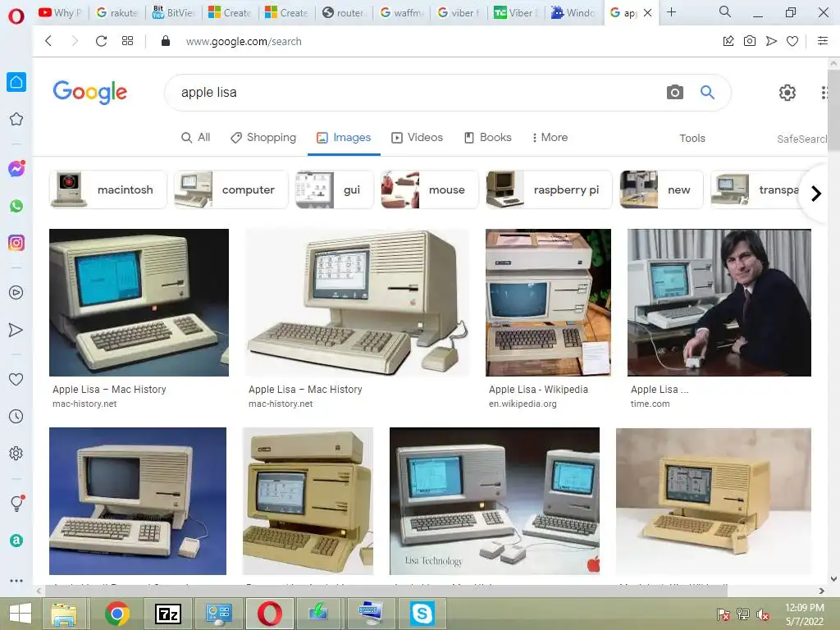Go back to previous page
This screenshot has width=840, height=630.
click(48, 41)
